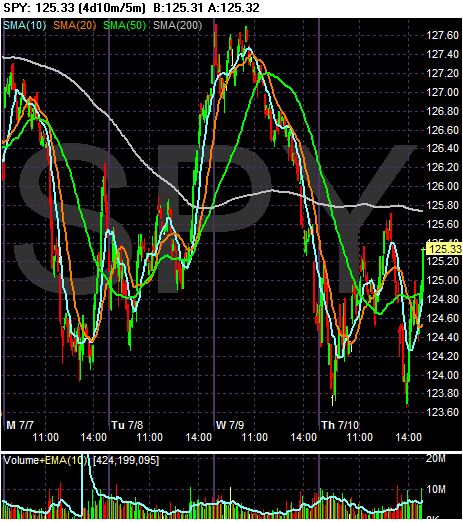Click the yellow 125.33 current price tag
This screenshot has width=463, height=522.
point(444,249)
